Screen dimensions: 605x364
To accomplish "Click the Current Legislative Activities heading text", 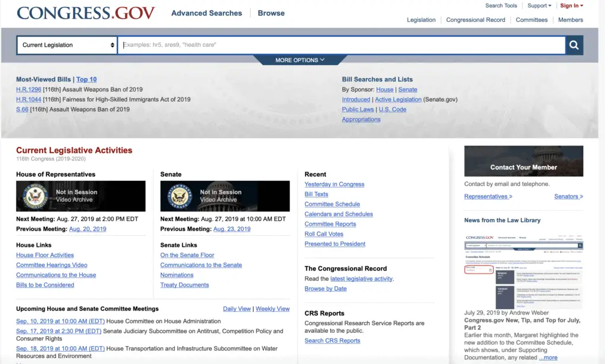I will point(74,151).
